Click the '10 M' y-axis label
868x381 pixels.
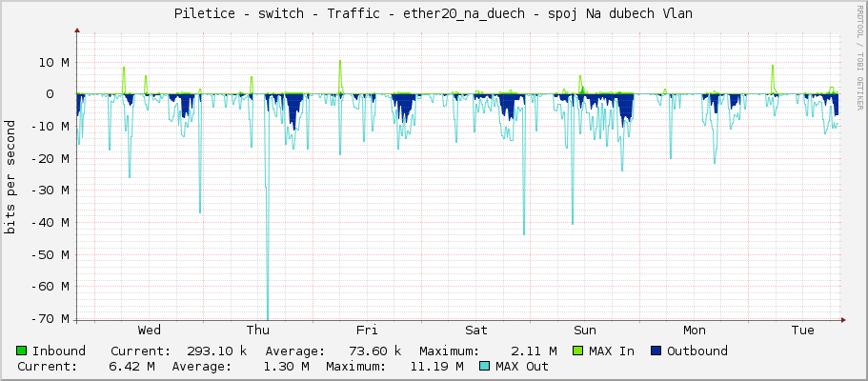coord(53,62)
